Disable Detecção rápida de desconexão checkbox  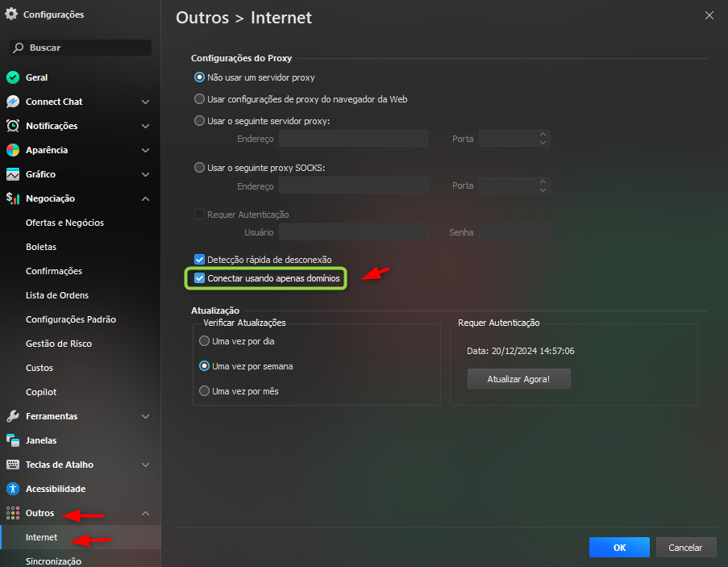200,260
